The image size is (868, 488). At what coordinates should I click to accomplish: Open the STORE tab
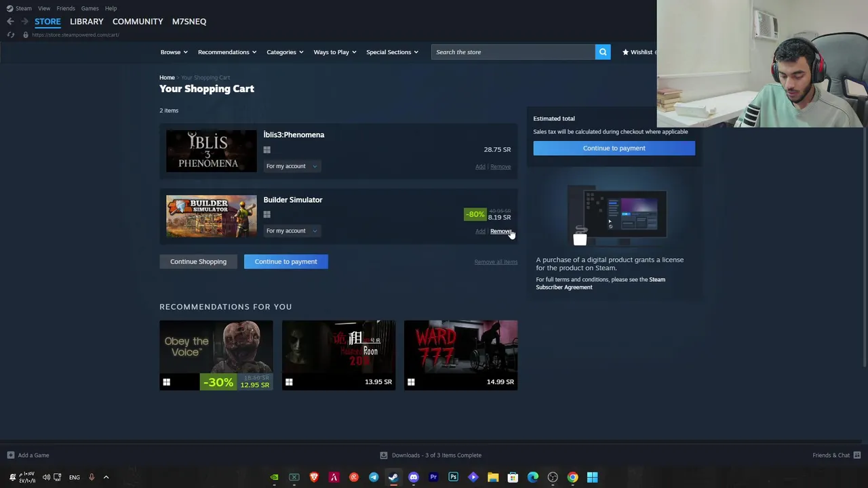(47, 22)
